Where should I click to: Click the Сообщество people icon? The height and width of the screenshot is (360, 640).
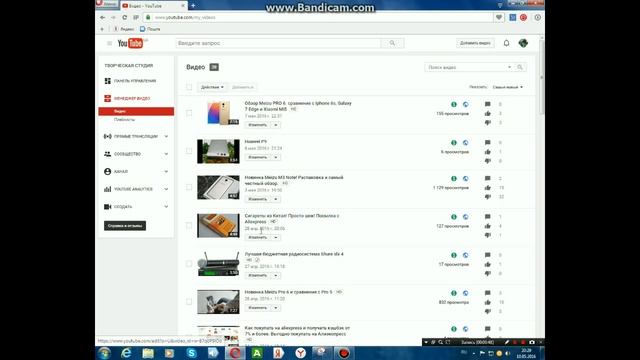107,154
